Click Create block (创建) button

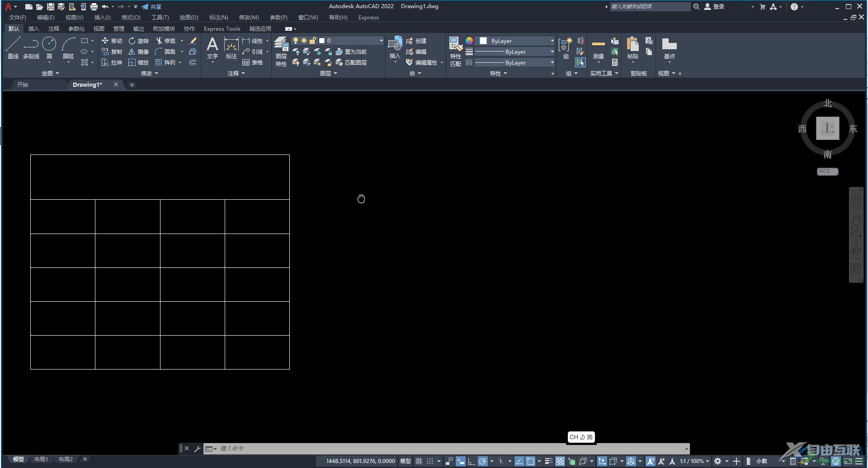point(416,41)
